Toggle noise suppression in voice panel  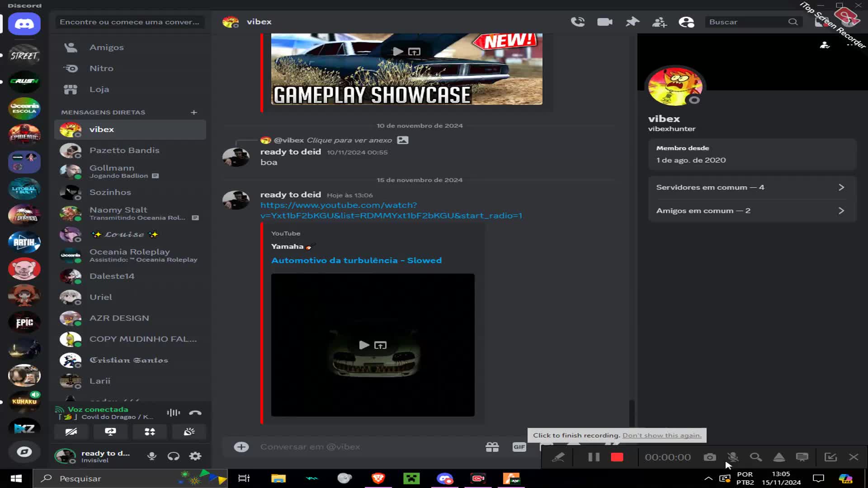click(x=173, y=413)
